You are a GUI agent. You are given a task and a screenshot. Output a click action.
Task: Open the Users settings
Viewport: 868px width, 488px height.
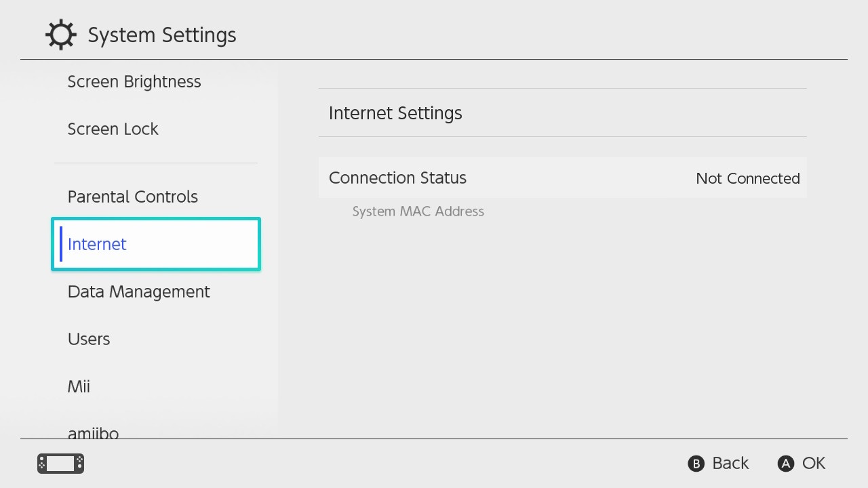89,340
